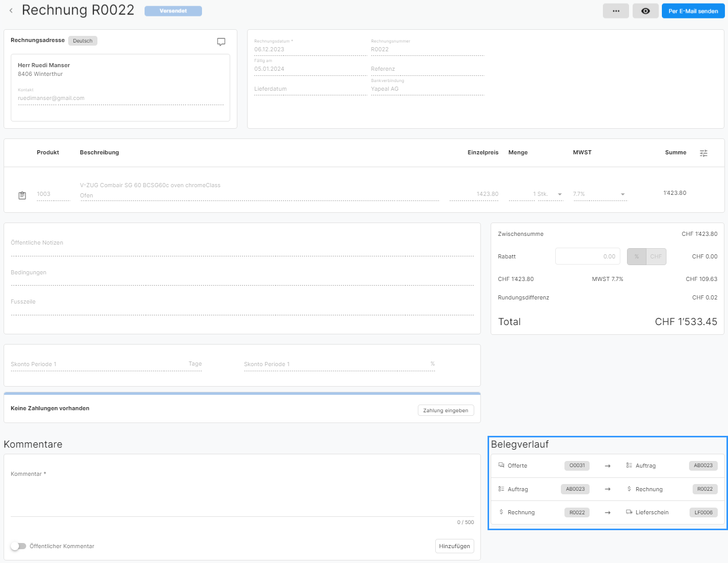Click the column settings sliders icon
The image size is (728, 563).
coord(703,153)
